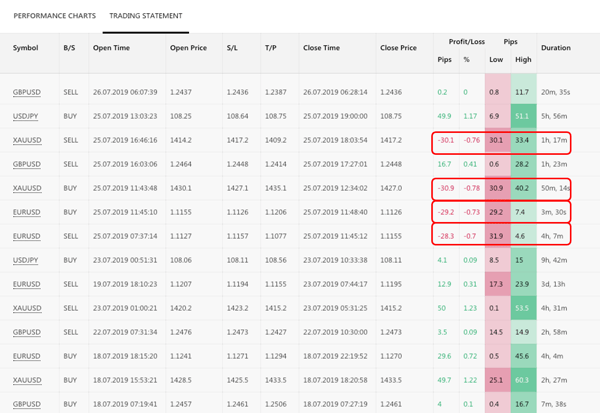This screenshot has height=413, width=600.
Task: Click USDJPY symbol opened 23.07.2019 00:51:31
Action: click(27, 261)
